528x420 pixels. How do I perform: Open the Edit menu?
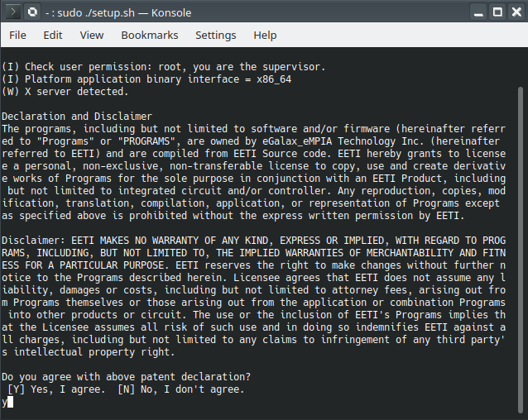[x=53, y=36]
